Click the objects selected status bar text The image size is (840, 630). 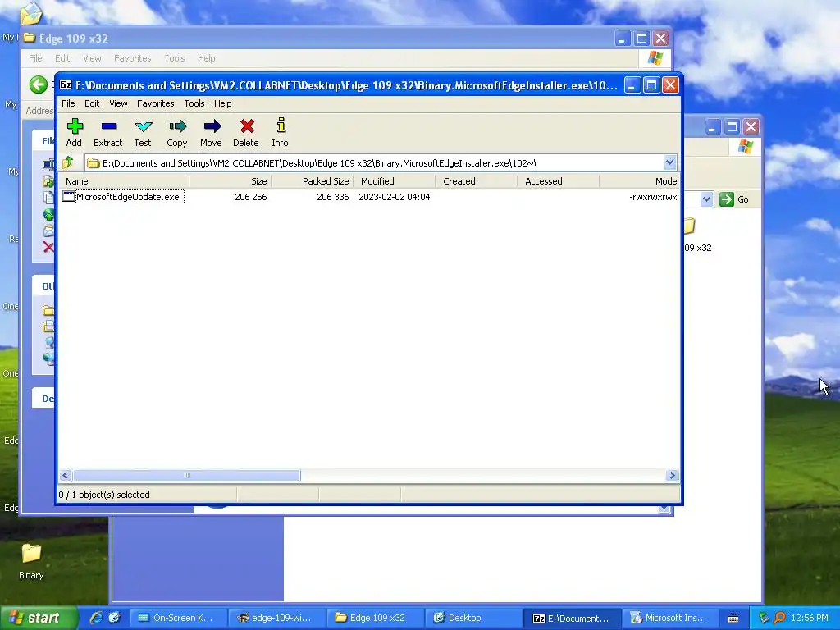click(104, 495)
